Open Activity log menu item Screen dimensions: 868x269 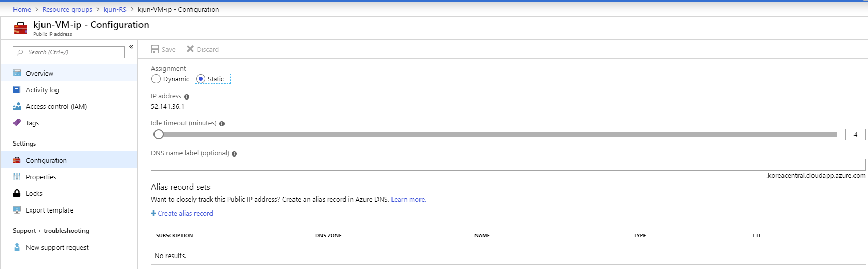click(69, 90)
